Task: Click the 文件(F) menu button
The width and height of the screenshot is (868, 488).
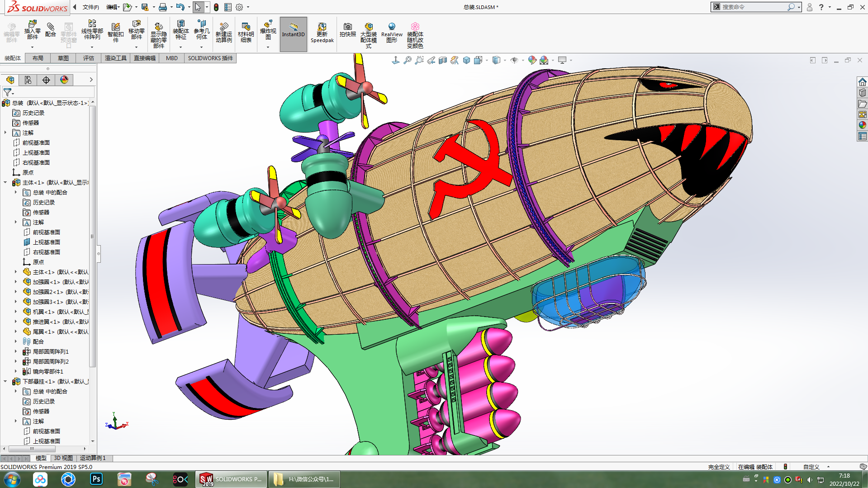Action: point(90,7)
